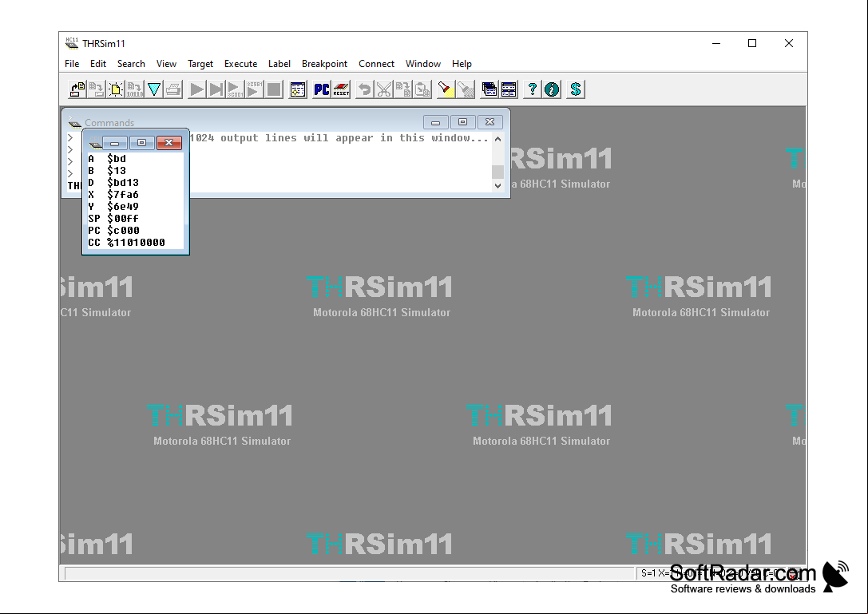Click the Help question mark icon

pyautogui.click(x=533, y=89)
